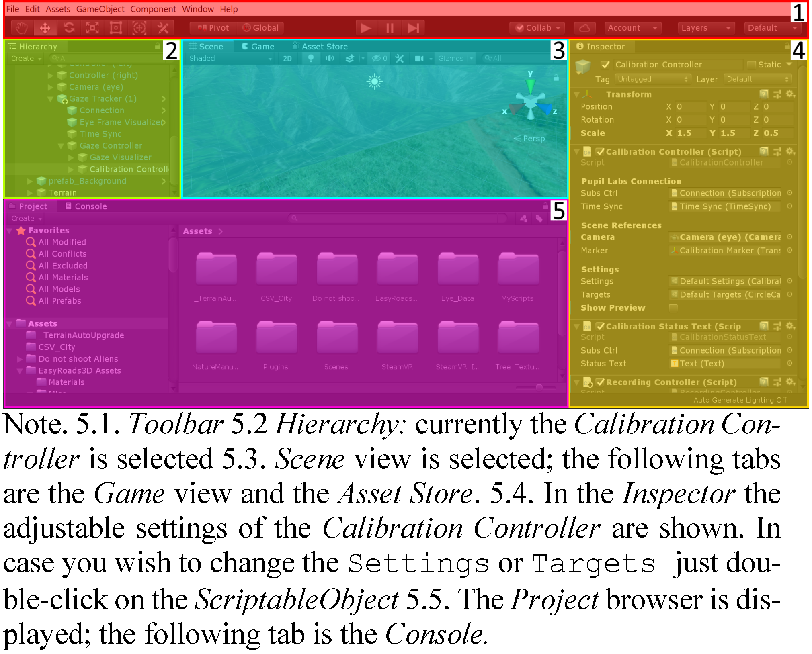Select the Rotate tool icon
The height and width of the screenshot is (654, 812).
[69, 28]
